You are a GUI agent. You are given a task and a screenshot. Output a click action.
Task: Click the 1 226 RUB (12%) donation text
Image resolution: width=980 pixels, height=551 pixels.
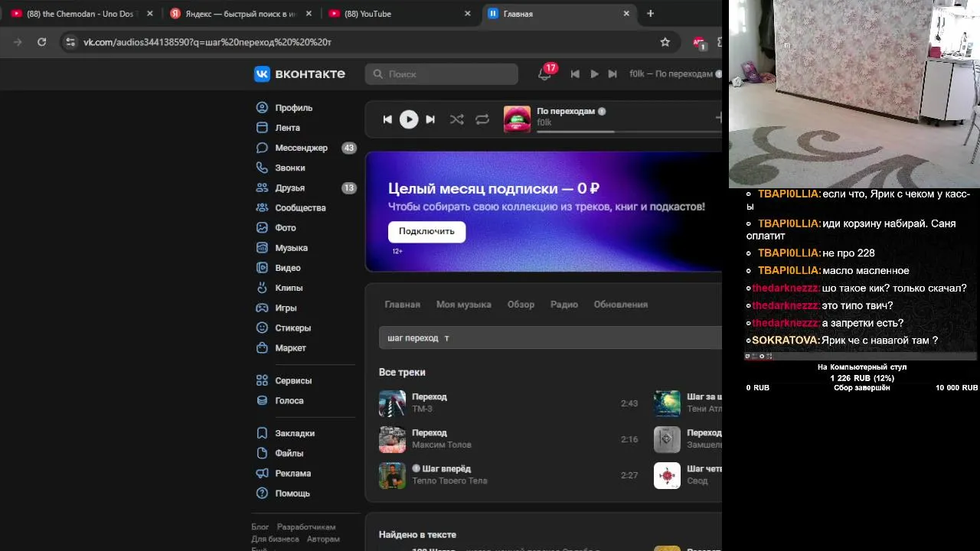(x=862, y=378)
